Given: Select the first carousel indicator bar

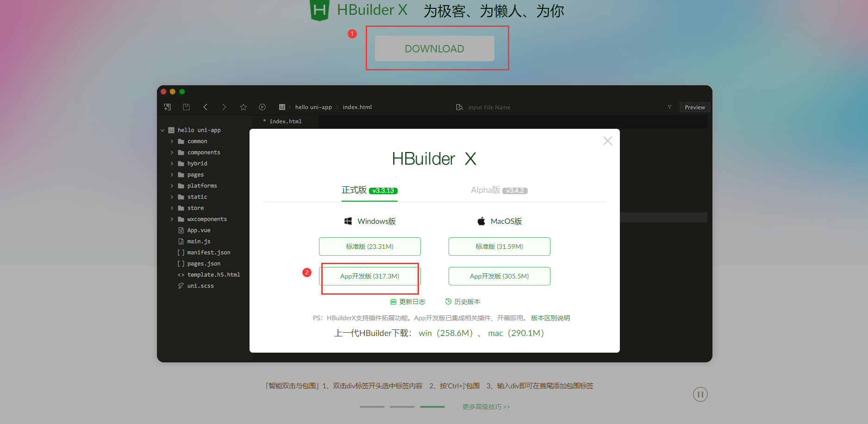Looking at the screenshot, I should (372, 407).
